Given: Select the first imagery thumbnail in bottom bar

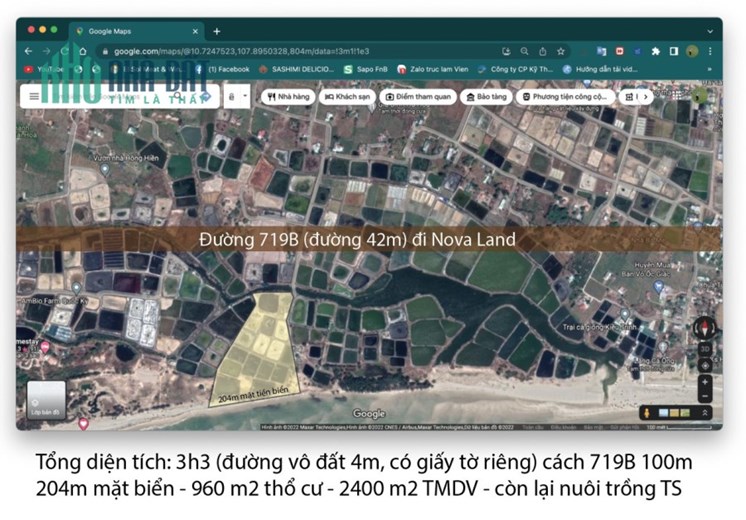Looking at the screenshot, I should pyautogui.click(x=663, y=413).
